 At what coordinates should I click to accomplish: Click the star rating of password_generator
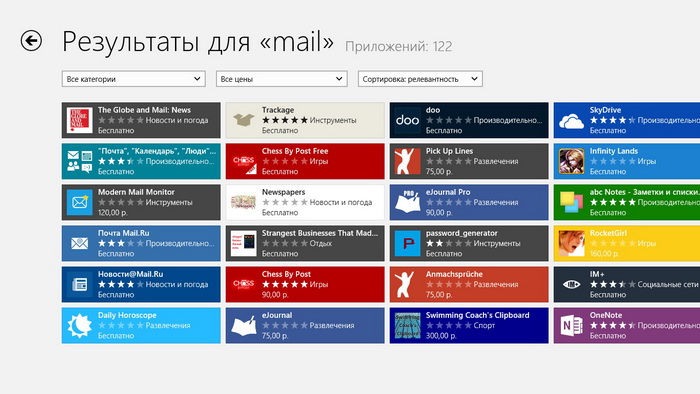click(449, 243)
